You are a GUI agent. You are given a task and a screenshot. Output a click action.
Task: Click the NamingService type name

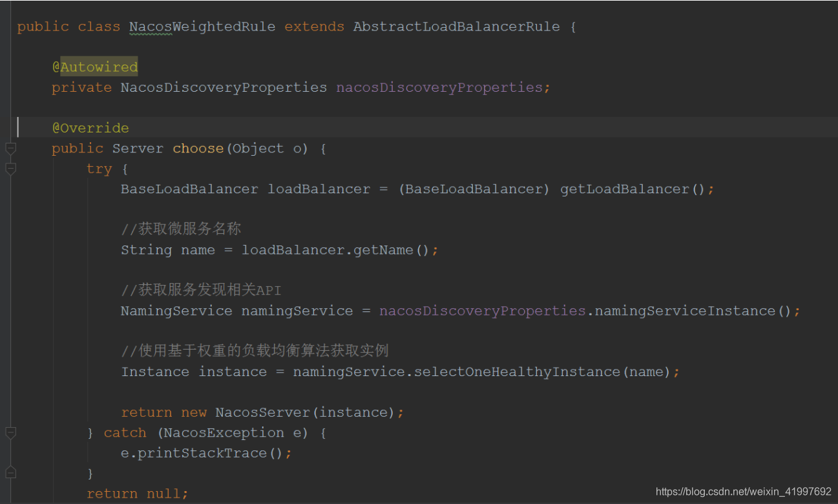click(176, 311)
